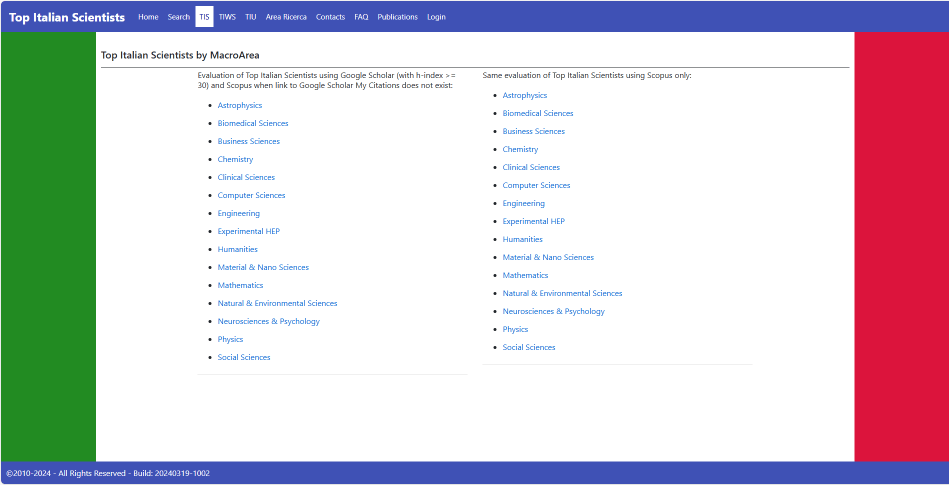The image size is (949, 485).
Task: Open Biomedical Sciences in the Scopus-only list
Action: point(538,113)
